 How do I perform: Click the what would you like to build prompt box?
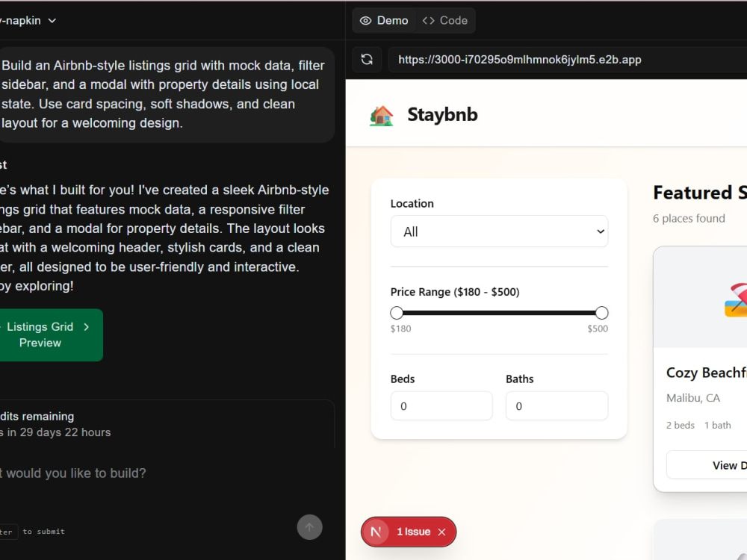point(162,473)
